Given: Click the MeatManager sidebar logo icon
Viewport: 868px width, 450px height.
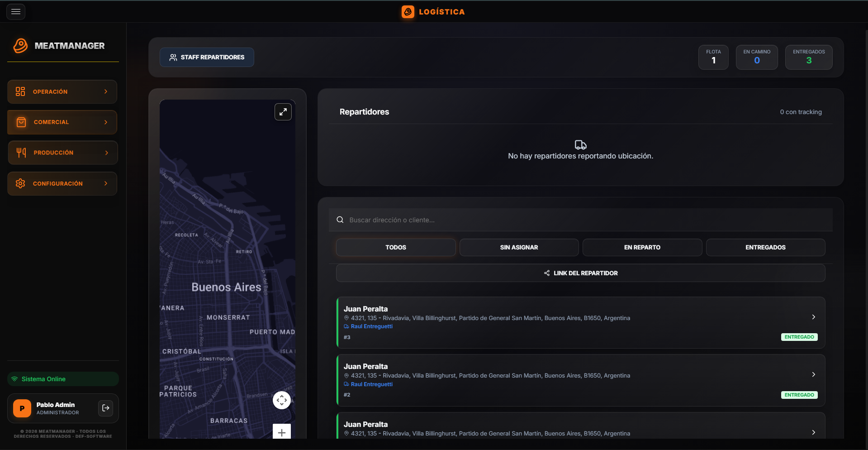Looking at the screenshot, I should pos(20,46).
